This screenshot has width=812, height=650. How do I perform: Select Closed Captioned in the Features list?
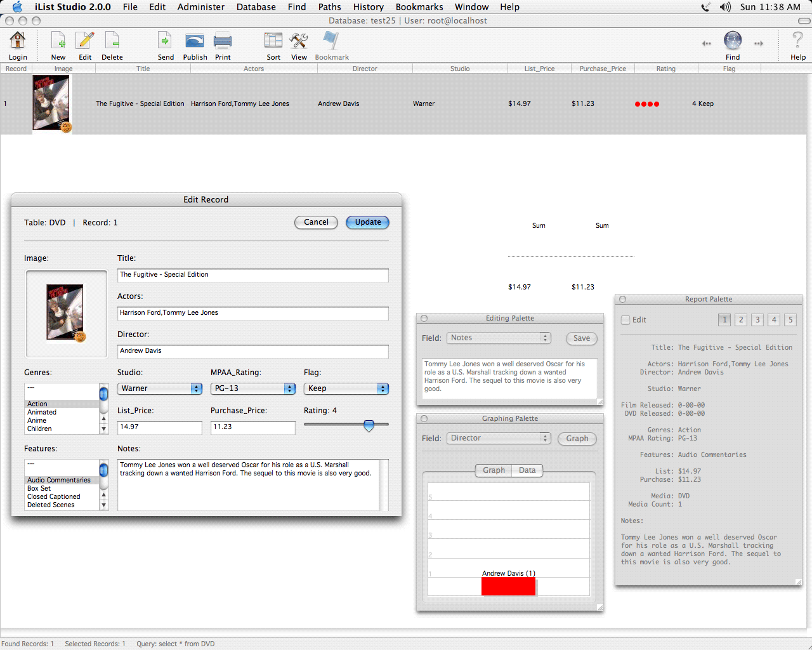pyautogui.click(x=62, y=497)
